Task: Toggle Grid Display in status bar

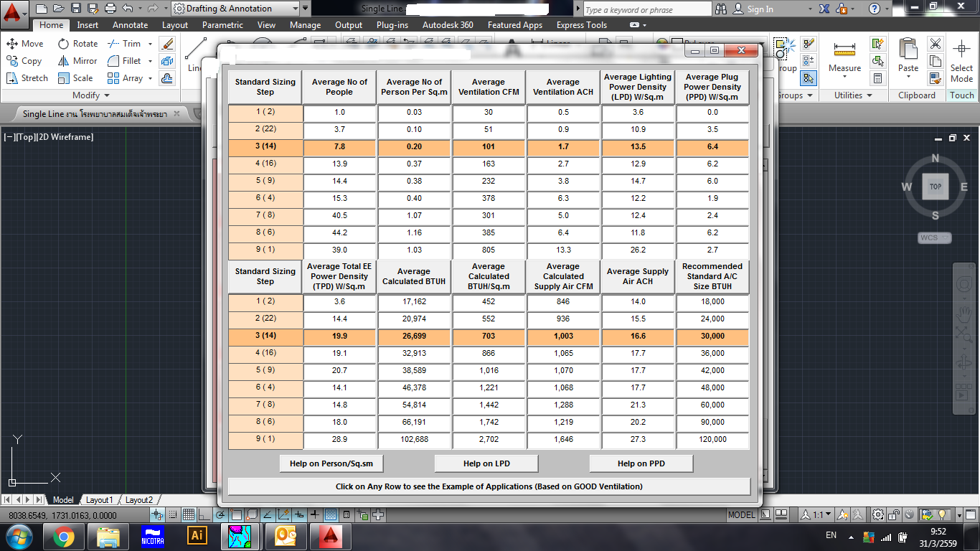Action: [x=188, y=514]
